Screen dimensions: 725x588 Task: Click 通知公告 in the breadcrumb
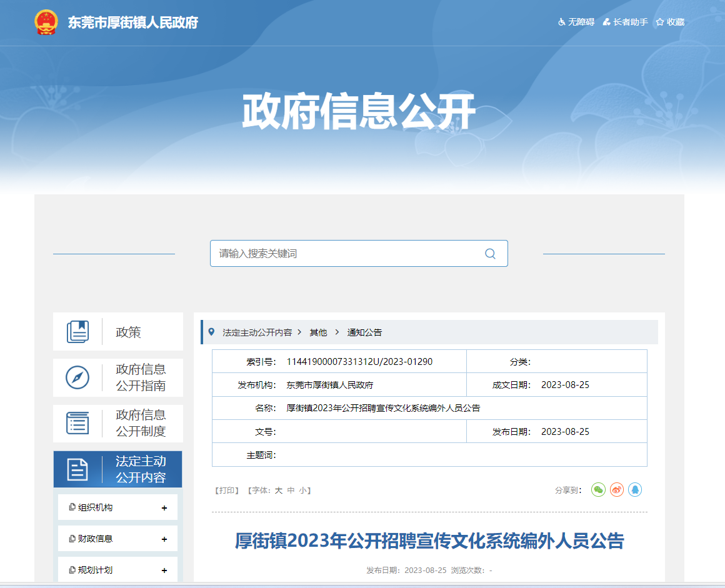pos(364,332)
